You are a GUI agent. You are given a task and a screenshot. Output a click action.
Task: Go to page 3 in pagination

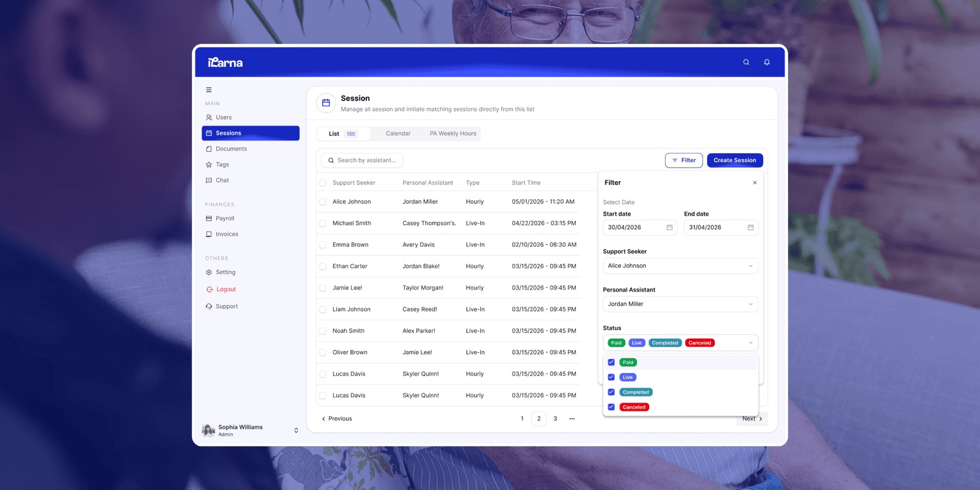coord(556,419)
